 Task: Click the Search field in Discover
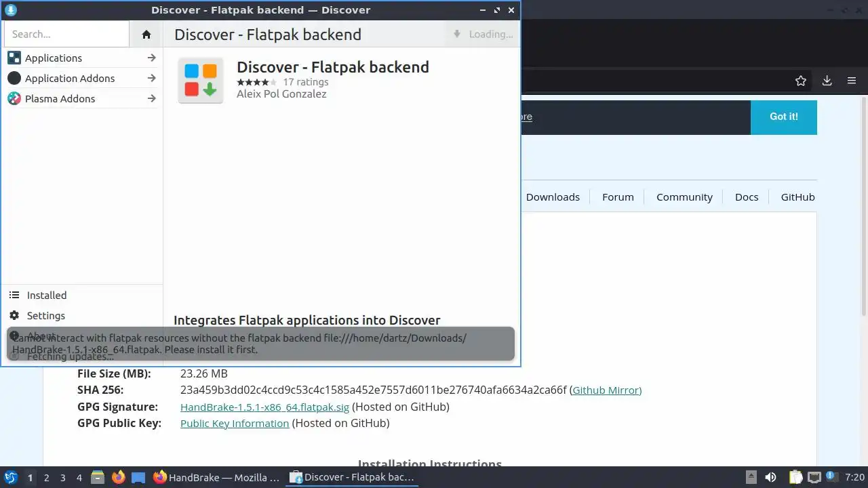coord(66,34)
